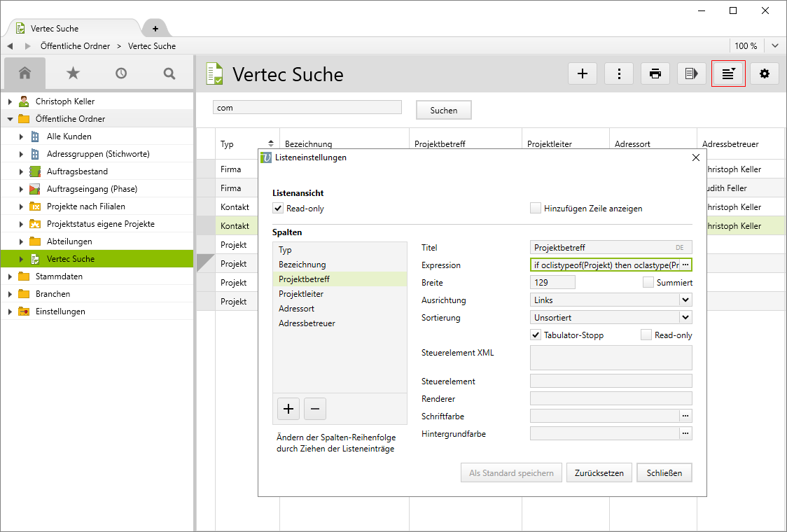Image resolution: width=787 pixels, height=532 pixels.
Task: Click the settings gear icon
Action: click(765, 73)
